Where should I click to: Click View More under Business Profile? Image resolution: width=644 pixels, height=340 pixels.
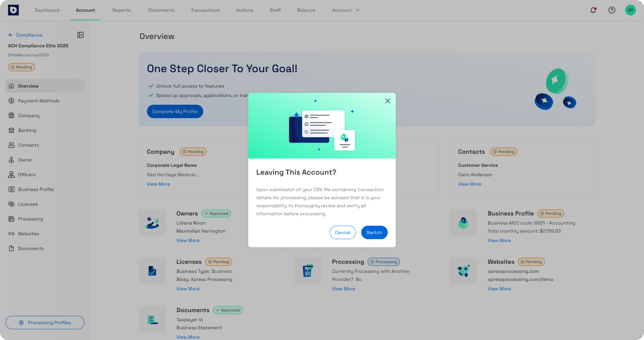(x=499, y=240)
